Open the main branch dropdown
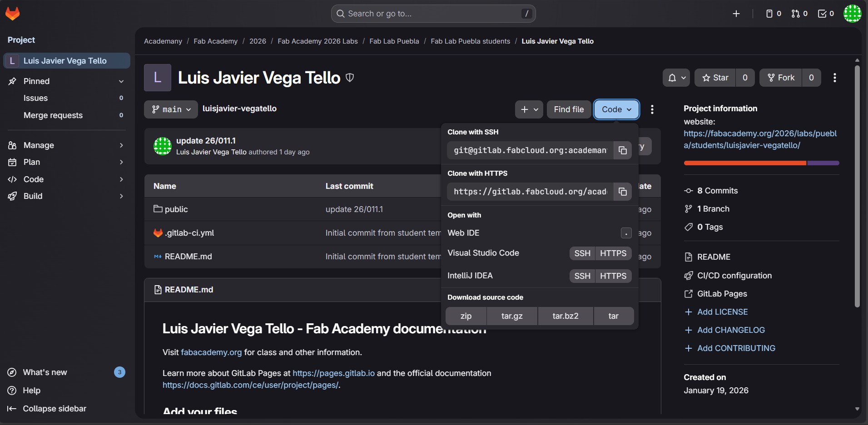 (170, 109)
